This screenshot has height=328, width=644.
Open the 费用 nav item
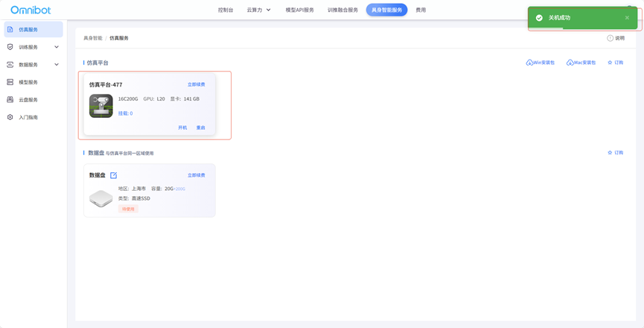(x=421, y=10)
